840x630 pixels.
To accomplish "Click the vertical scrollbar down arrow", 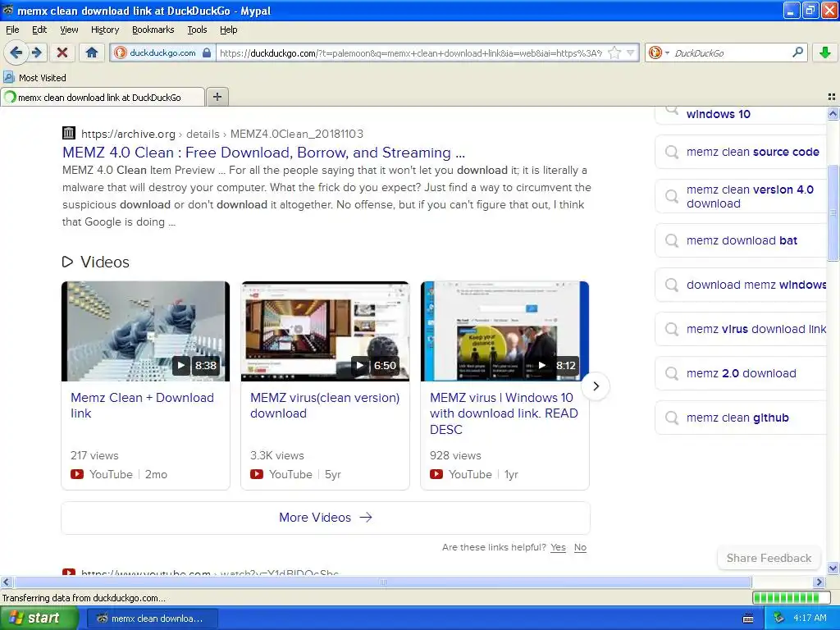I will point(833,568).
